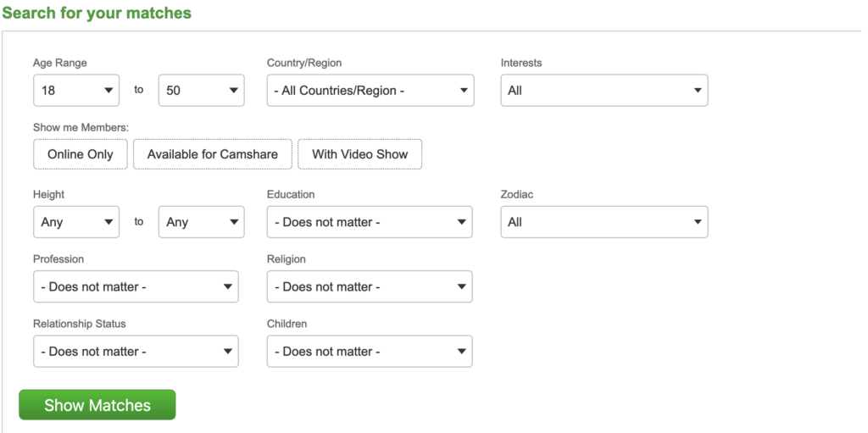Click the arrow on the Zodiac dropdown

(x=698, y=222)
